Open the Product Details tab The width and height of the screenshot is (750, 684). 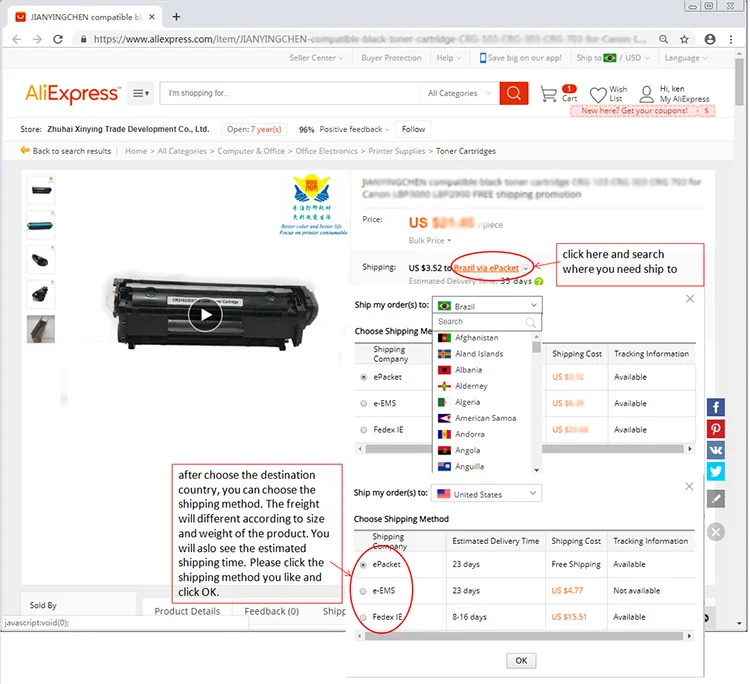coord(187,611)
